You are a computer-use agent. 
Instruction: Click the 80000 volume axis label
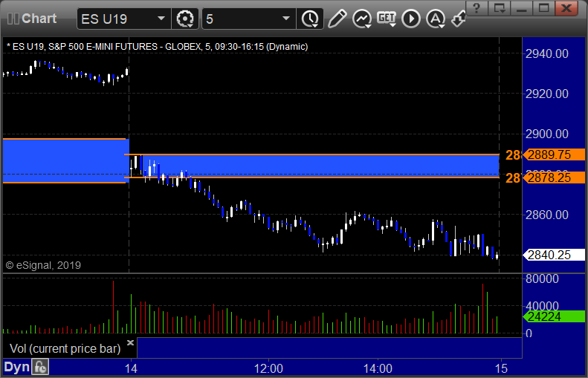542,278
